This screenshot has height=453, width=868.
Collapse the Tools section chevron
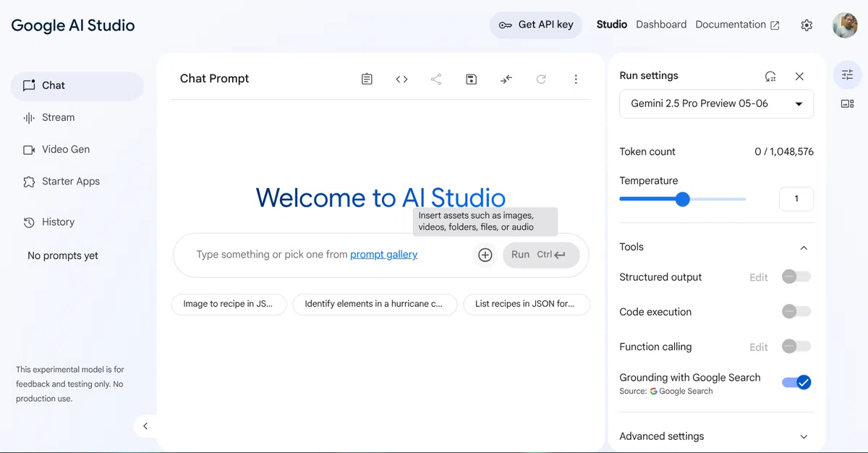[804, 247]
